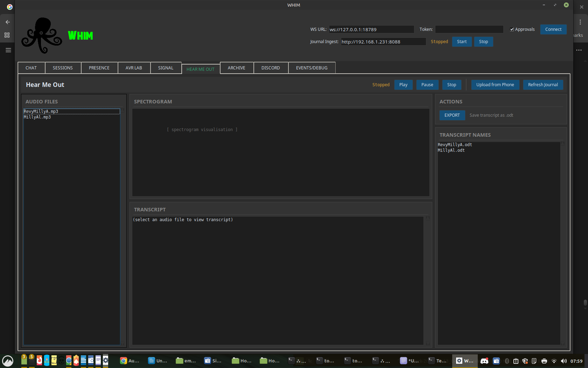Open terminal window 'Te...' in taskbar
This screenshot has height=368, width=588.
pos(437,361)
